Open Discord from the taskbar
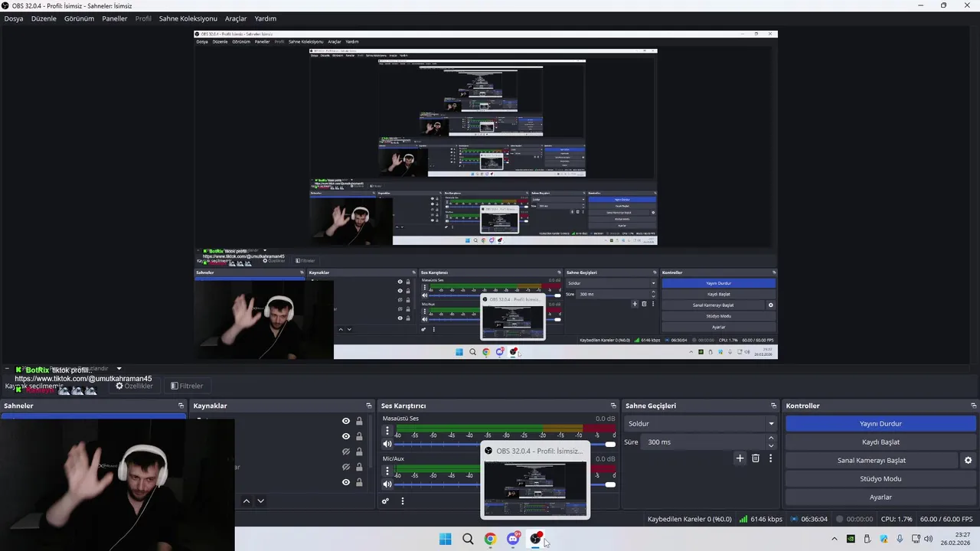Screen dimensions: 980x551 tap(513, 539)
